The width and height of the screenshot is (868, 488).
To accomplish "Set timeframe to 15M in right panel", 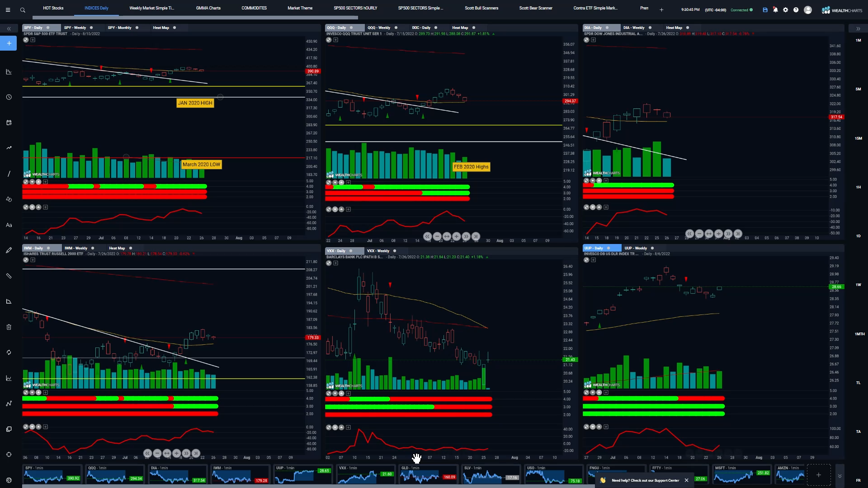I will tap(858, 138).
